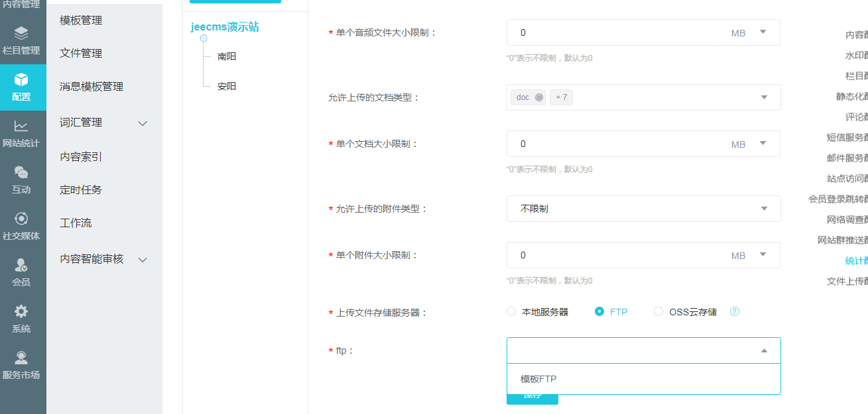Screen dimensions: 868x414
Task: Click the 配置 cube icon
Action: tap(21, 80)
